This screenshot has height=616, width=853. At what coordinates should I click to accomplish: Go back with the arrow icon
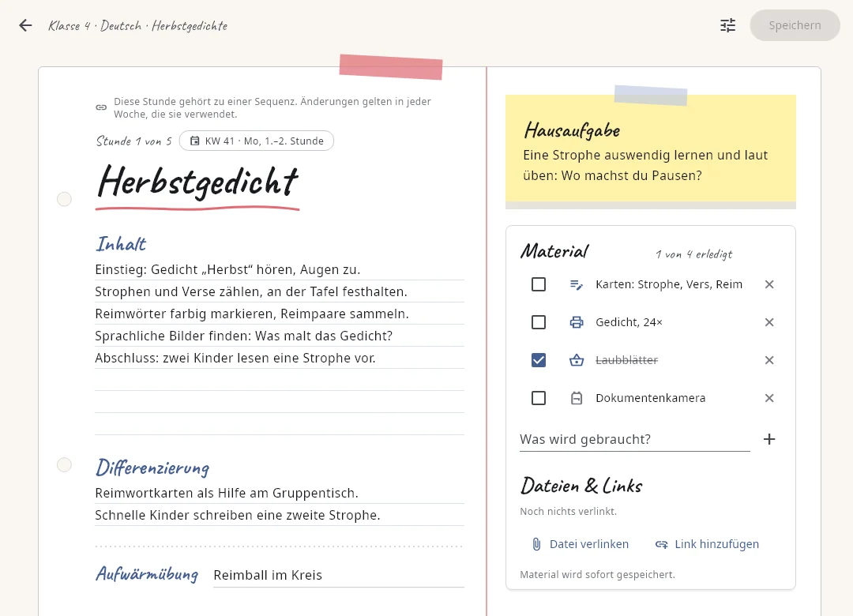(25, 25)
